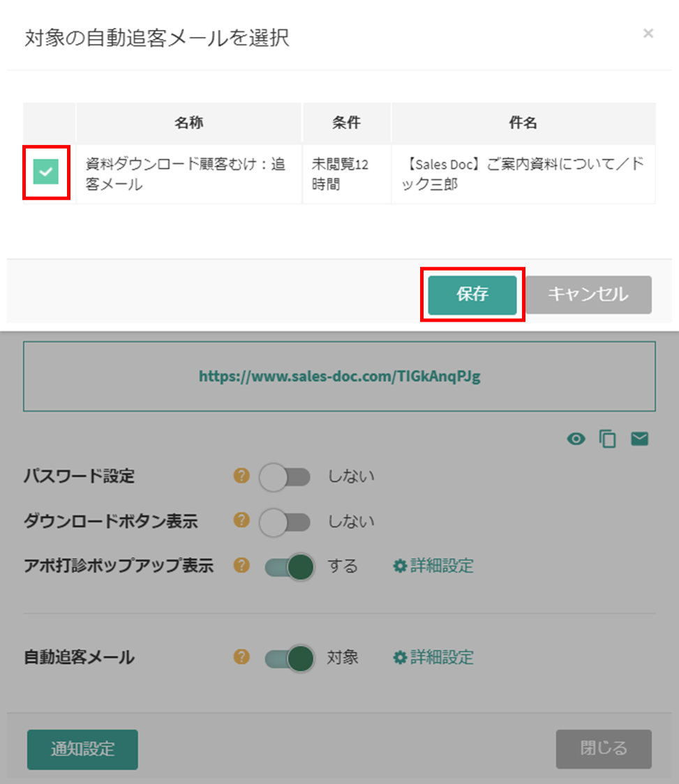Click the help icon beside ダウンロードボタン表示

[241, 522]
